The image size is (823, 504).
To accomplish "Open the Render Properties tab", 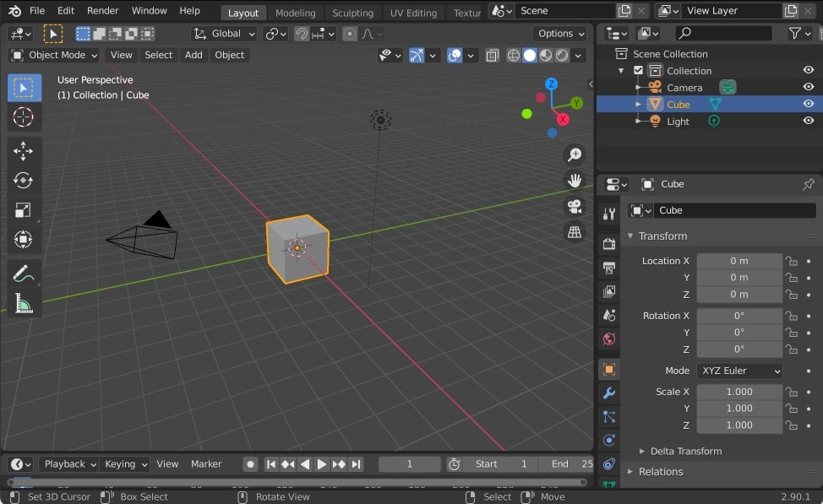I will pos(608,243).
